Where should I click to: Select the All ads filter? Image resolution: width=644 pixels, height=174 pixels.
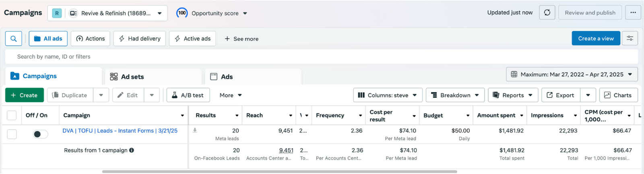tap(48, 39)
